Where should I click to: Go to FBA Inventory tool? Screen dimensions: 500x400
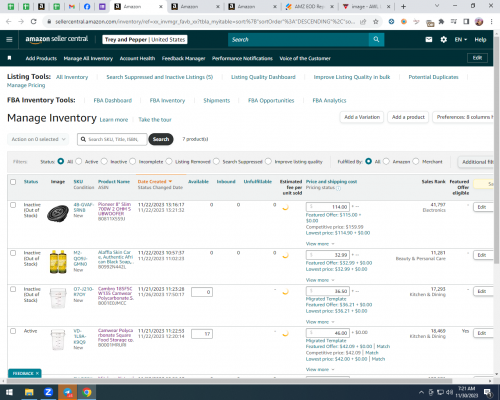[x=167, y=100]
